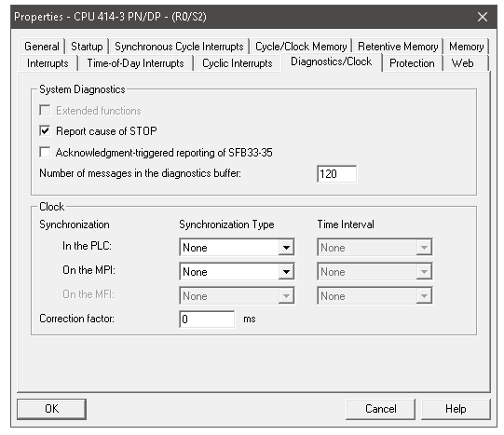Click the Diagnostics/Clock tab
Screen dimensions: 504x435
[x=331, y=61]
